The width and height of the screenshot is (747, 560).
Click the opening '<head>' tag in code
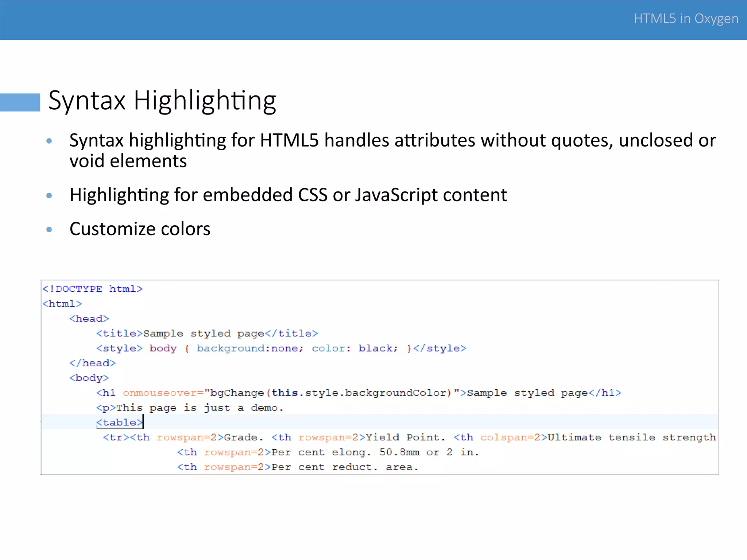tap(89, 319)
